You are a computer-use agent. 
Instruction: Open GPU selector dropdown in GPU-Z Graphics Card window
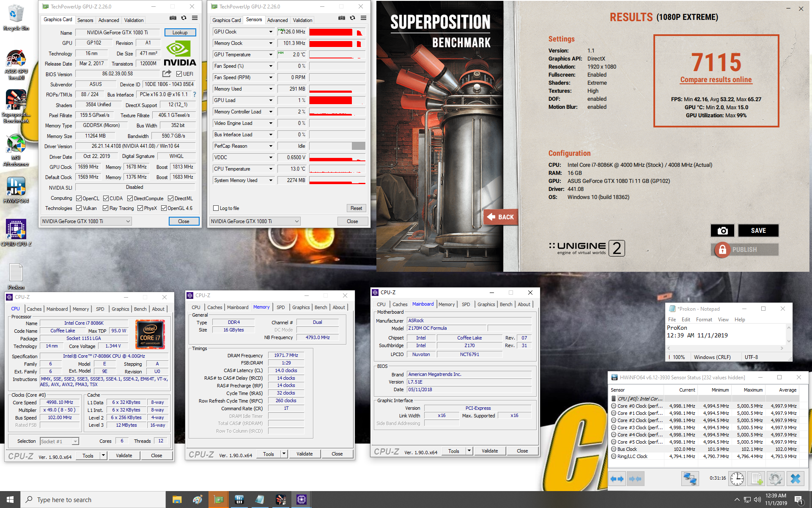point(86,221)
